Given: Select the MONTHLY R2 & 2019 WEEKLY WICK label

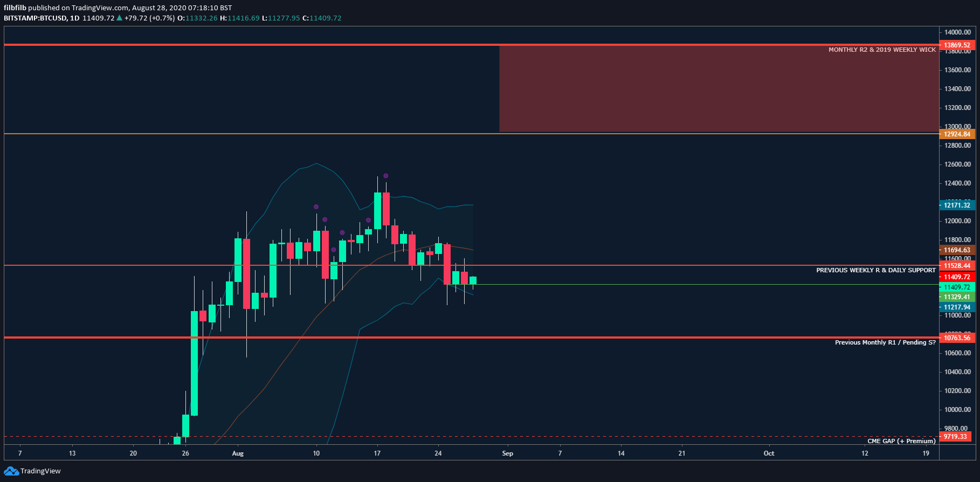Looking at the screenshot, I should [x=882, y=50].
